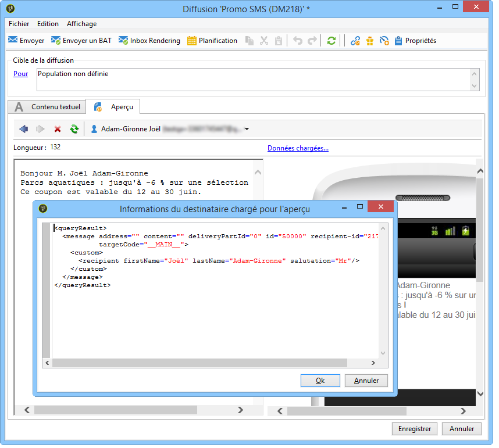This screenshot has height=448, width=499.
Task: Click Annuler in recipient info dialog
Action: click(366, 381)
